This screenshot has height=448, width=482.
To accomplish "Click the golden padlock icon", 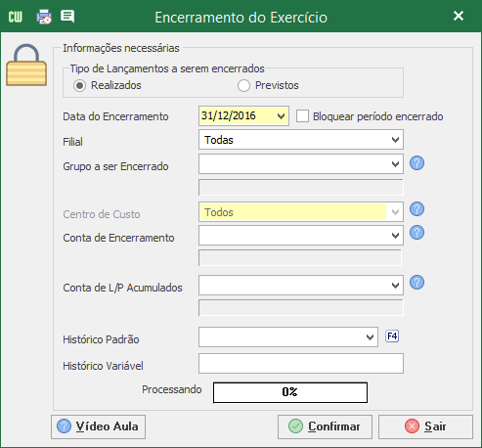I will 26,66.
